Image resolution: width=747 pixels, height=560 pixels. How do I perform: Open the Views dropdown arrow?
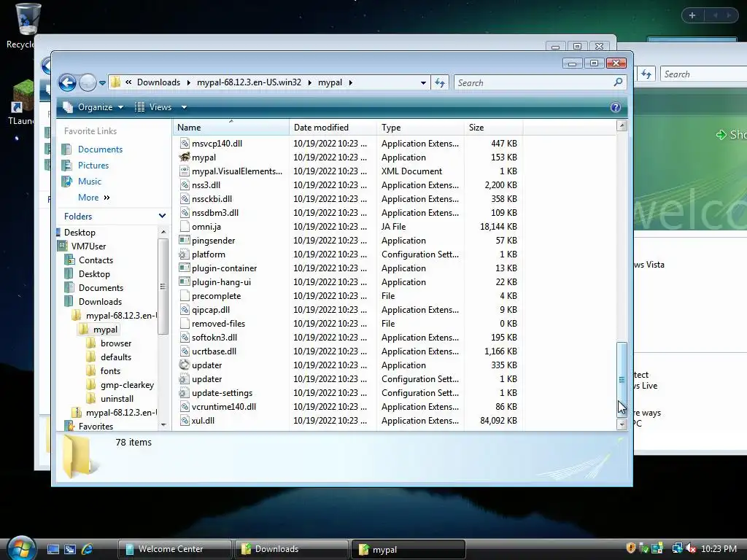point(184,107)
